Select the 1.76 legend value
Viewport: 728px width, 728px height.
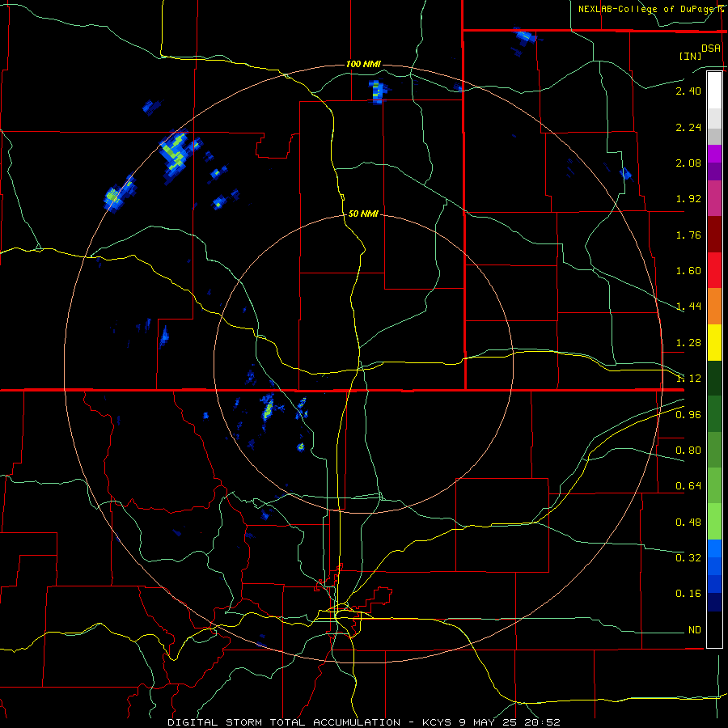point(688,235)
